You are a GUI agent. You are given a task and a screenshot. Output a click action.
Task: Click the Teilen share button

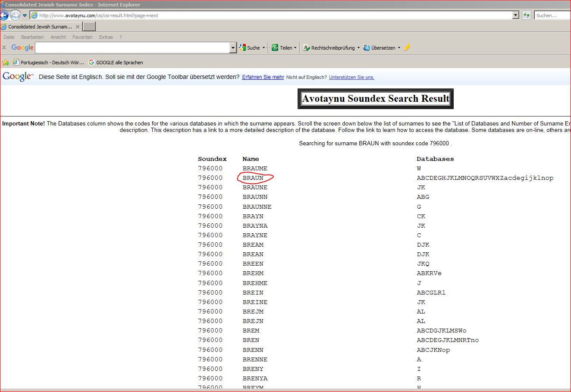click(282, 47)
